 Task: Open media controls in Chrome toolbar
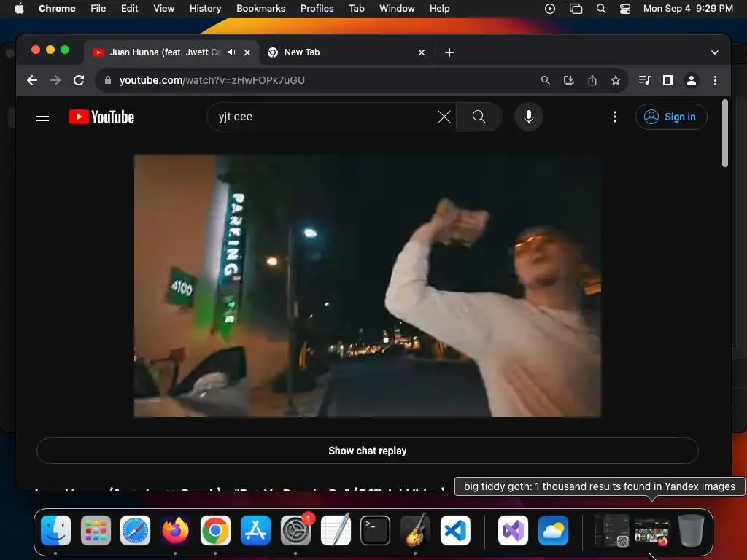coord(645,80)
